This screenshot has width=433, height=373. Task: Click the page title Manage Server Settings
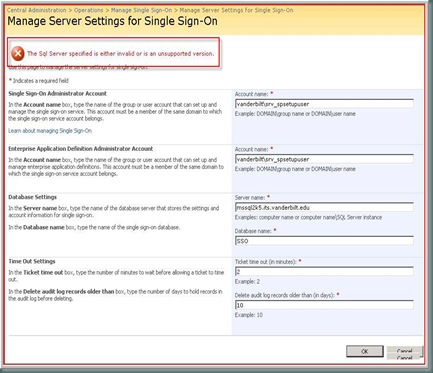click(x=112, y=21)
